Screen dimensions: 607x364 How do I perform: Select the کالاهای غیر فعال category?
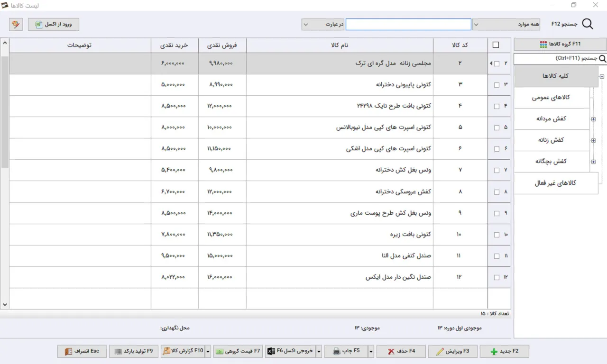(556, 183)
